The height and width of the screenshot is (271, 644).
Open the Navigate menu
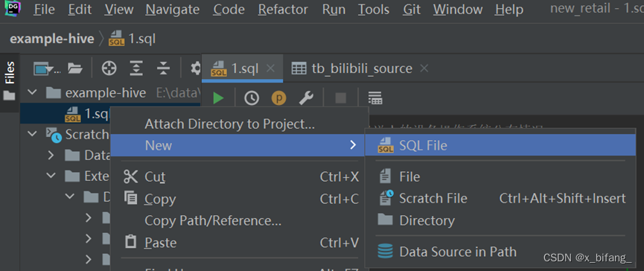pyautogui.click(x=173, y=9)
